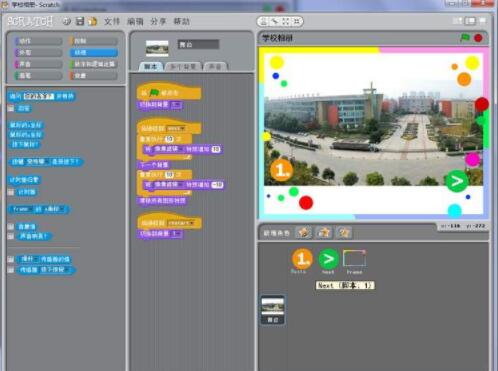Click the save project icon in the toolbar
The image size is (498, 371).
[x=80, y=21]
